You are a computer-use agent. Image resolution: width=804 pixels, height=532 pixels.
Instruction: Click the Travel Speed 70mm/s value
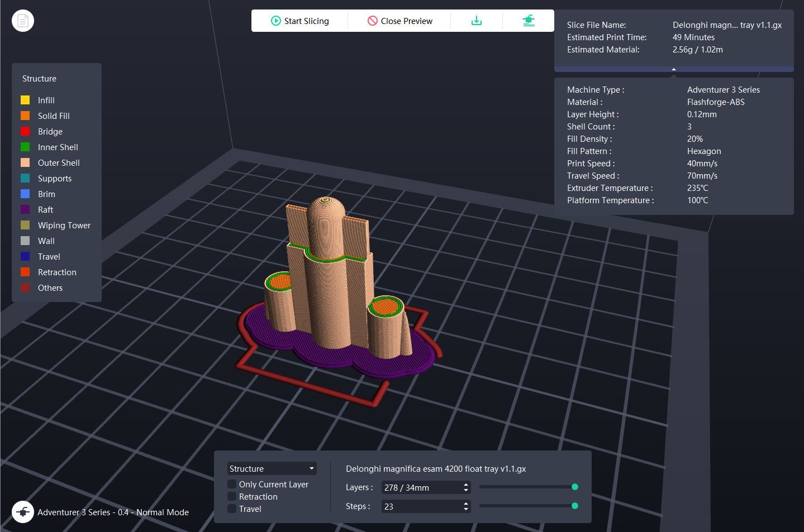(702, 175)
